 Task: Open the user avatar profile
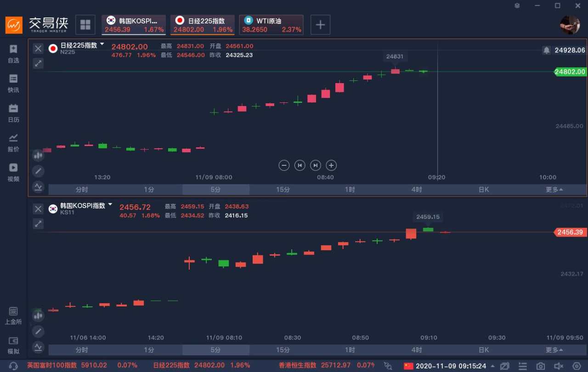point(570,25)
